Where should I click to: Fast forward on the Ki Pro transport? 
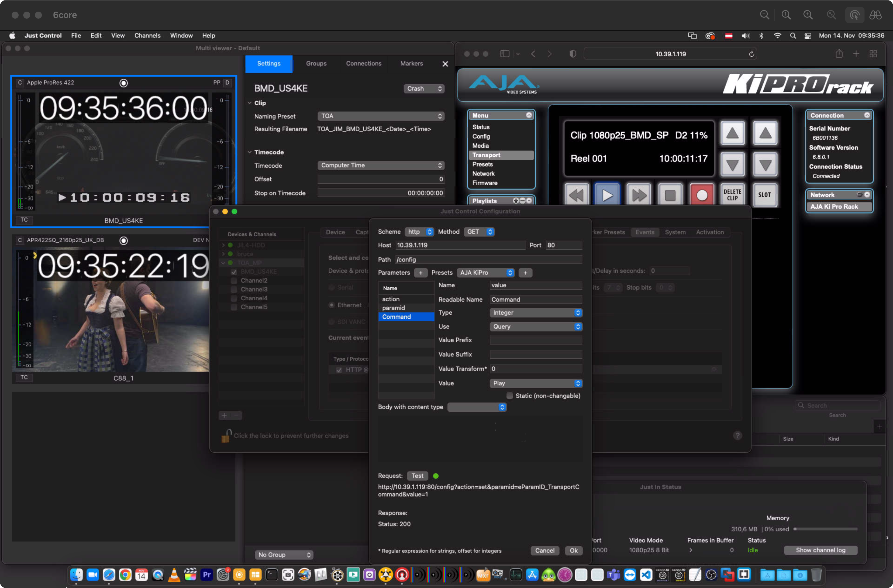639,195
